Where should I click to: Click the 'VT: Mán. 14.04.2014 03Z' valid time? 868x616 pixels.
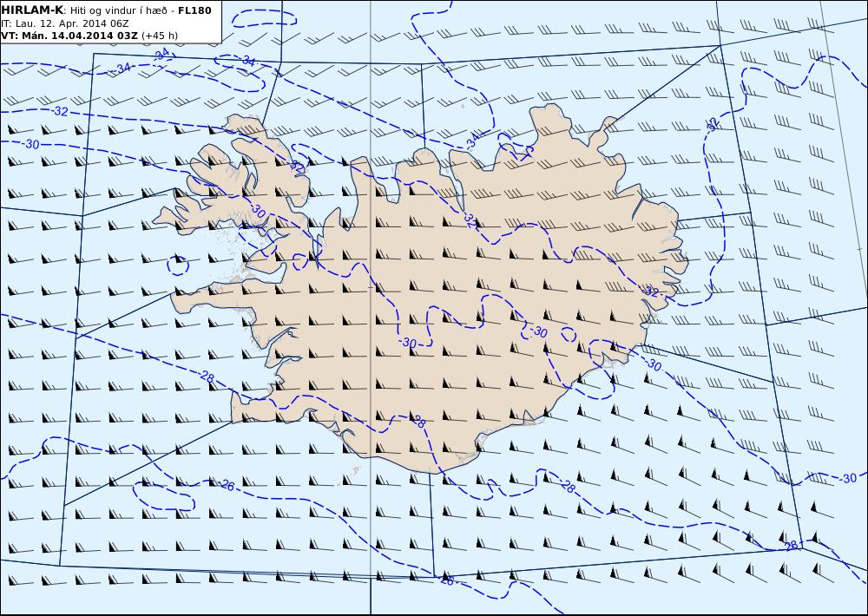click(69, 36)
